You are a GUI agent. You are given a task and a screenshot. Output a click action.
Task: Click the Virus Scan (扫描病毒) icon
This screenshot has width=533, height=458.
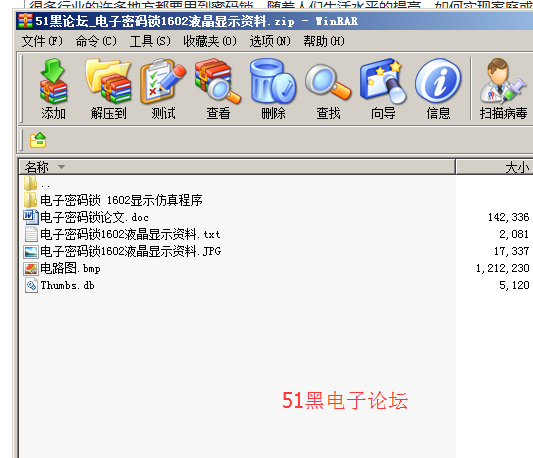click(x=503, y=81)
